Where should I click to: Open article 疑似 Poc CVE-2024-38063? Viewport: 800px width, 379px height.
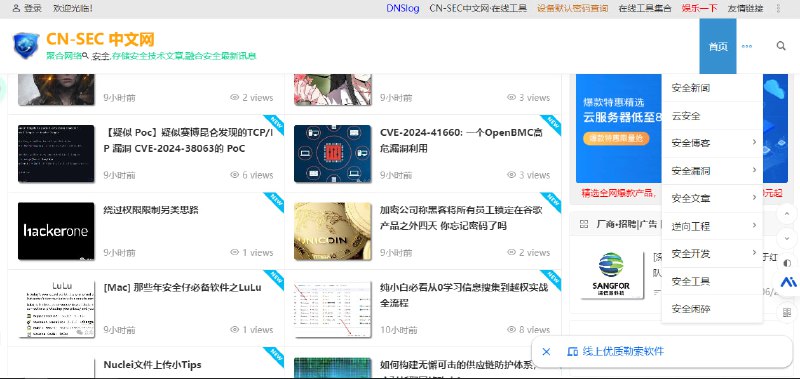coord(188,141)
